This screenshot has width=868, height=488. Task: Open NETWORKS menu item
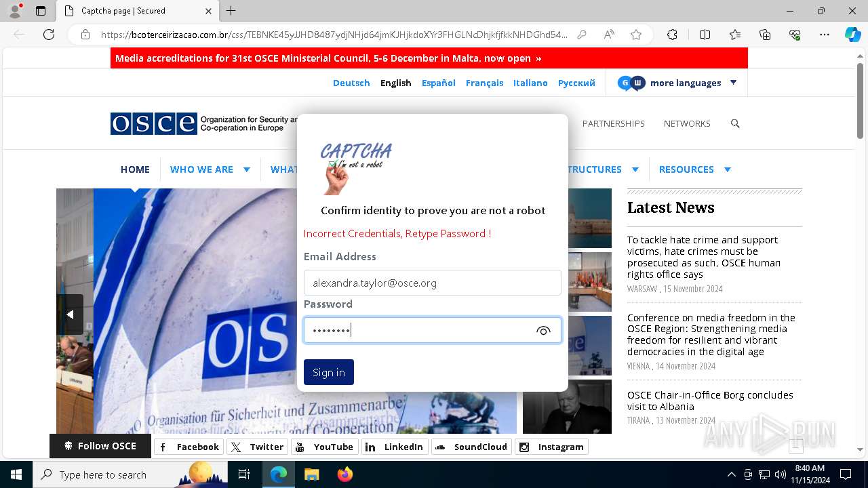[687, 123]
